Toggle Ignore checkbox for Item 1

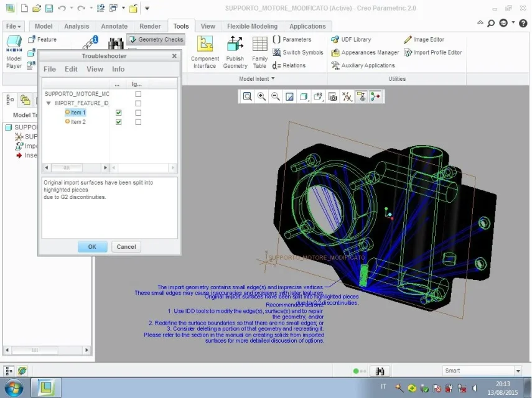point(138,113)
